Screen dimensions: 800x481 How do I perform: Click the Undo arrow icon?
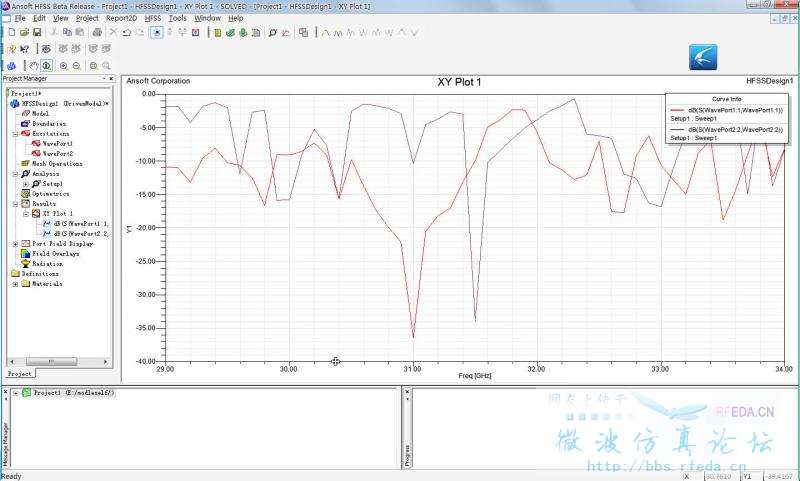coord(127,32)
